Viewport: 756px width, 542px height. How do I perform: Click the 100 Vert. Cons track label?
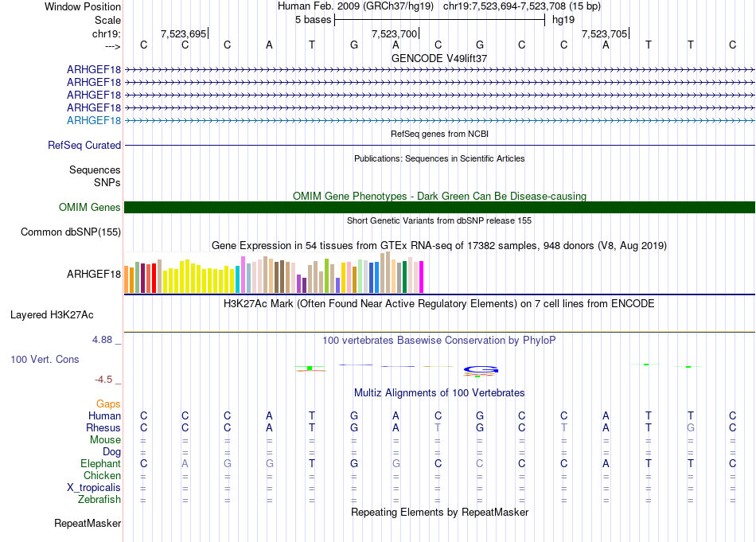pyautogui.click(x=45, y=360)
